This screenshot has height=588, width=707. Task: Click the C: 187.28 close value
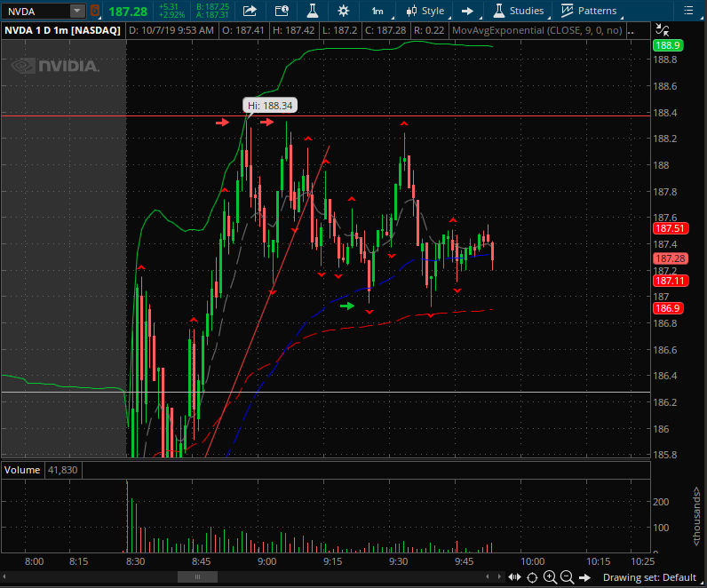(385, 31)
